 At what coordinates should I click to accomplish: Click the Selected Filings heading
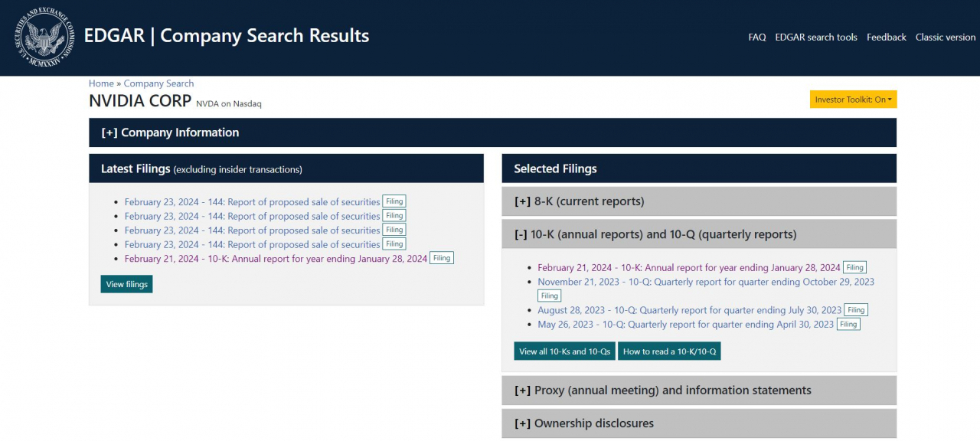point(555,168)
